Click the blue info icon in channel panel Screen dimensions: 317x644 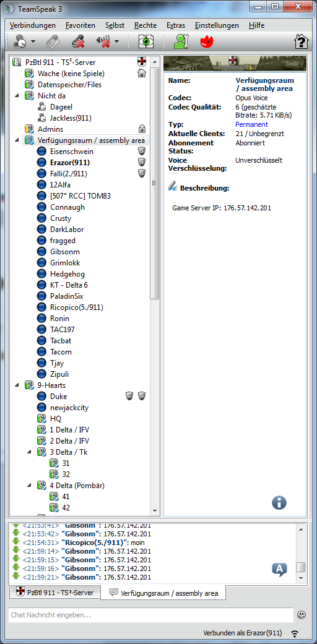(279, 502)
